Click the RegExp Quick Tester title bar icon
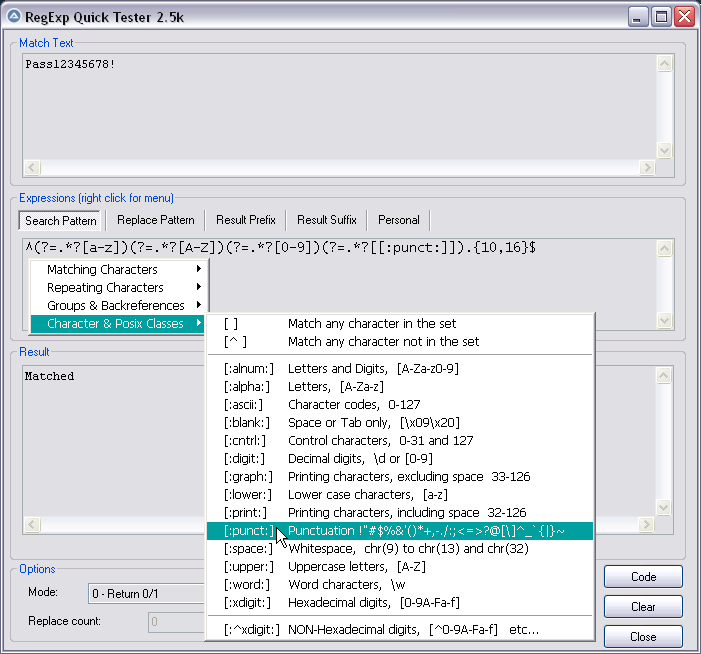Screen dimensions: 701x654 coord(14,17)
